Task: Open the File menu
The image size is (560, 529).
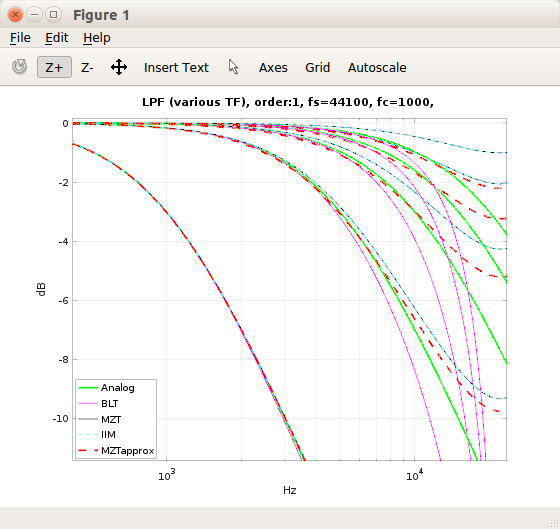Action: [x=20, y=38]
